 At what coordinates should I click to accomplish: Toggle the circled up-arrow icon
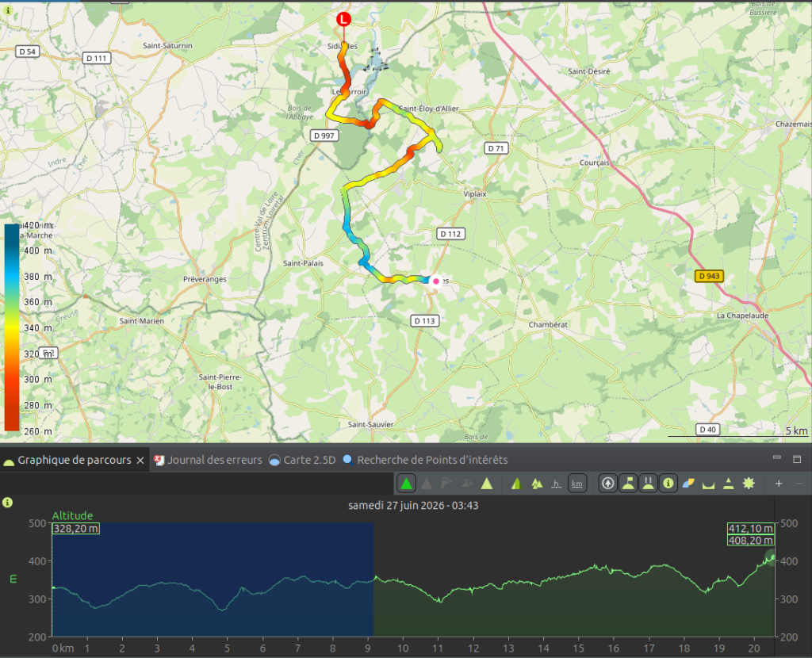(x=608, y=484)
